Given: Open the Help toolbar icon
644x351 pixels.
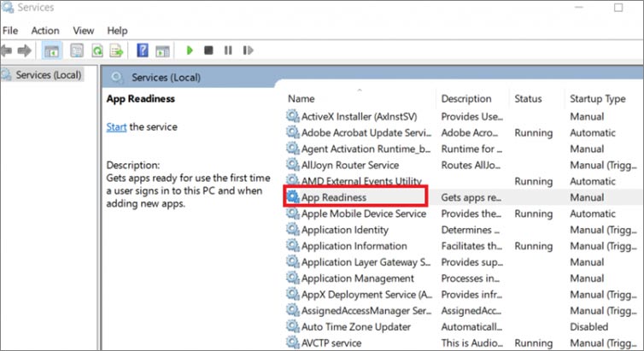Looking at the screenshot, I should (142, 50).
